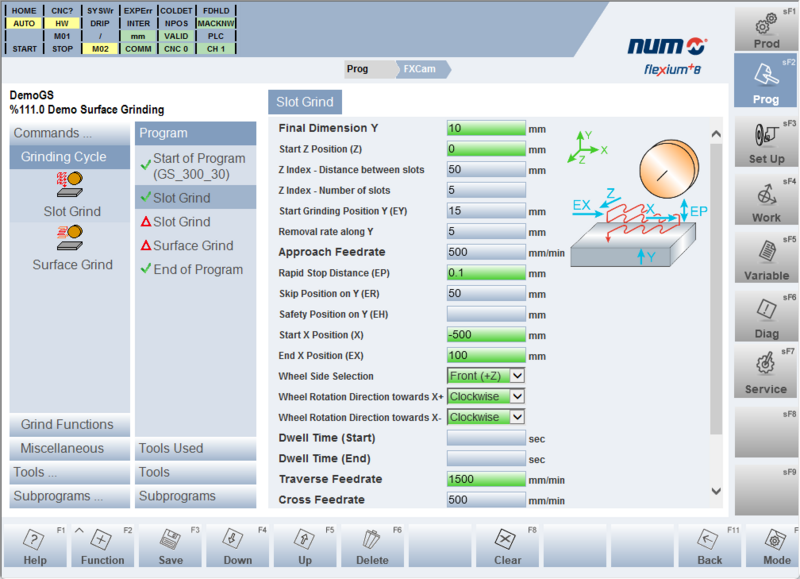Choose the Surface Grind cycle icon
Image resolution: width=800 pixels, height=579 pixels.
pyautogui.click(x=71, y=238)
